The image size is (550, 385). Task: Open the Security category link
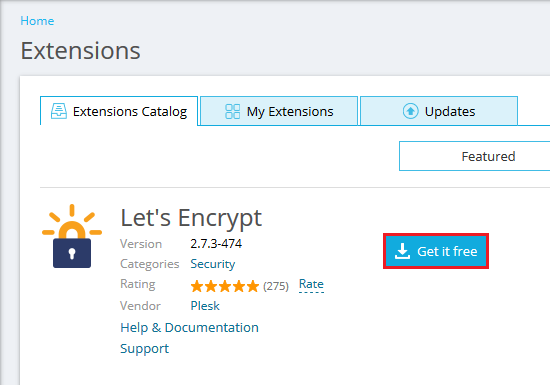(x=213, y=264)
